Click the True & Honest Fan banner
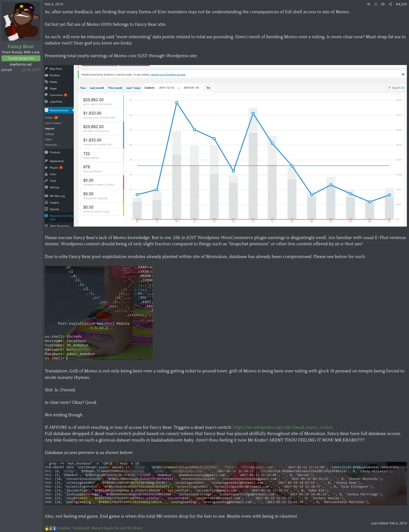 (21, 58)
